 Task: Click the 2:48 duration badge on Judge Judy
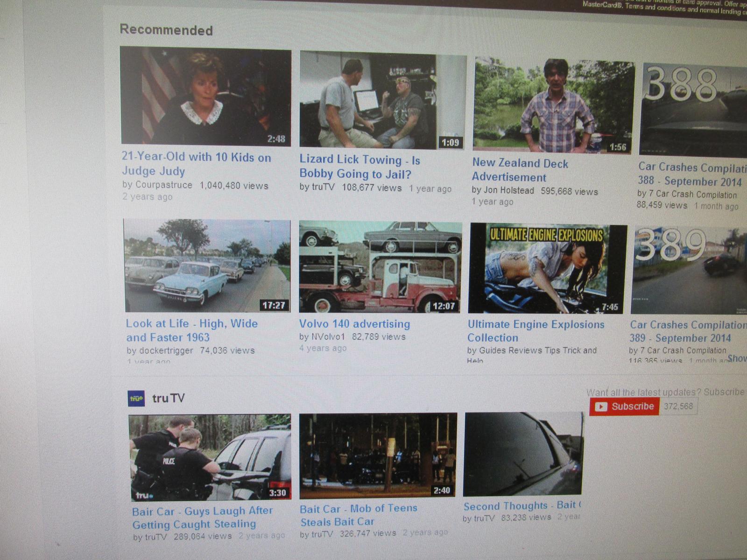tap(276, 139)
